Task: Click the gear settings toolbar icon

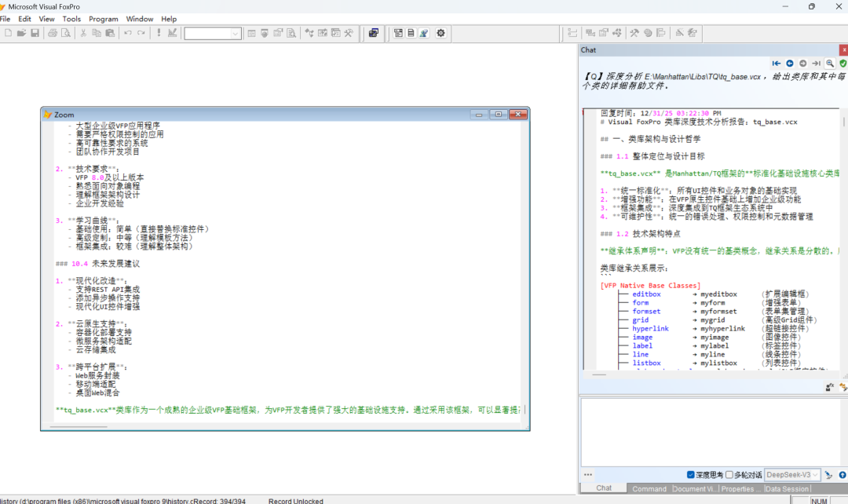Action: coord(440,33)
